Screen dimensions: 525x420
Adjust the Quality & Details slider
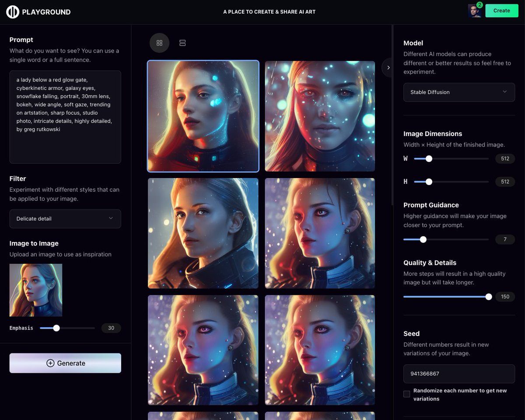click(446, 297)
